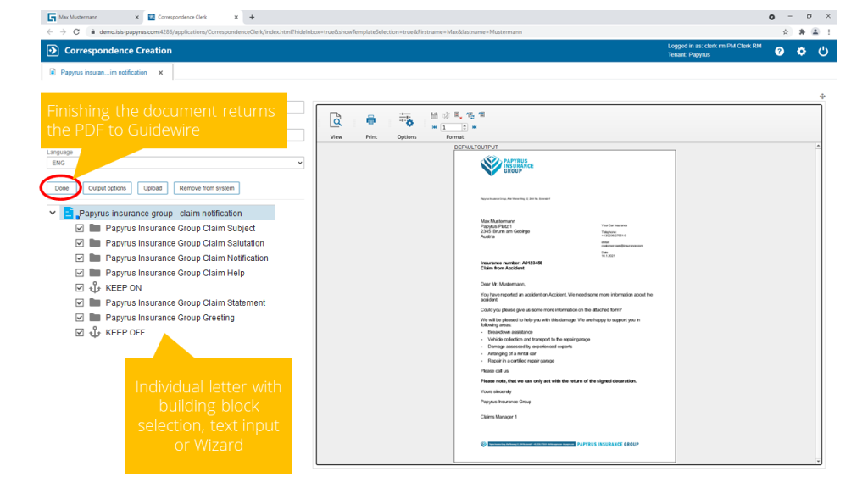Click the page number field showing 1
The height and width of the screenshot is (488, 868).
pos(451,127)
